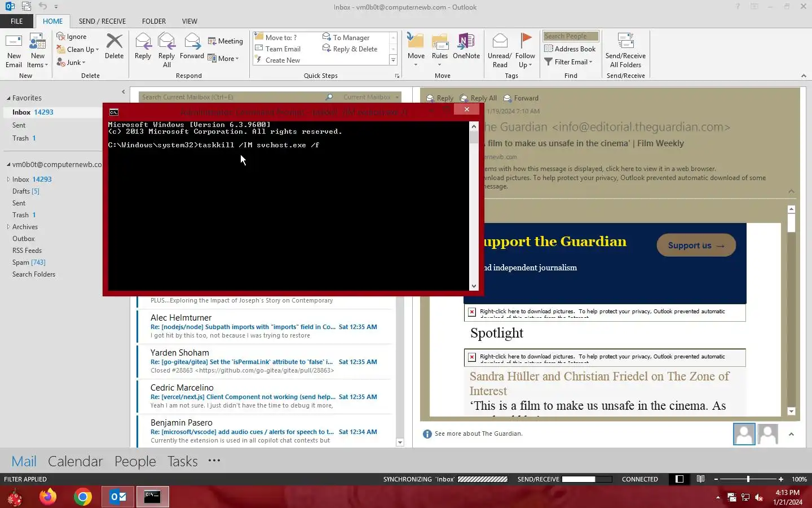812x508 pixels.
Task: Open the Current Mailbox scope dropdown
Action: 371,97
